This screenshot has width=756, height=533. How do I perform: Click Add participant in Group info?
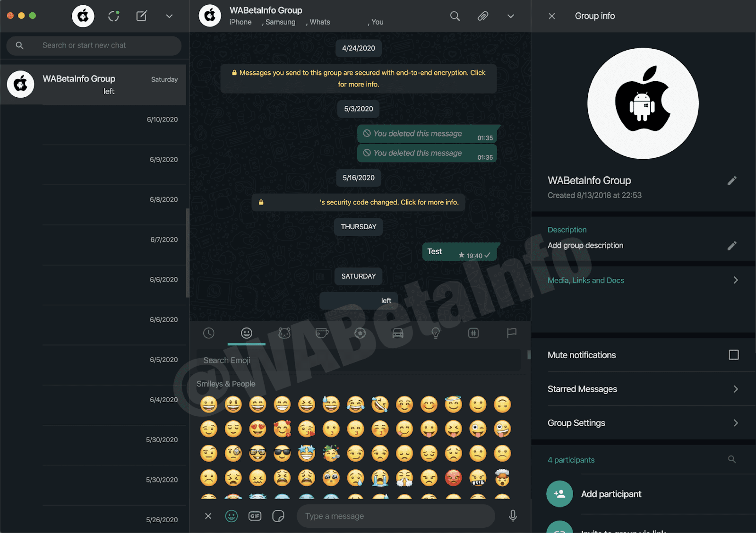(611, 493)
